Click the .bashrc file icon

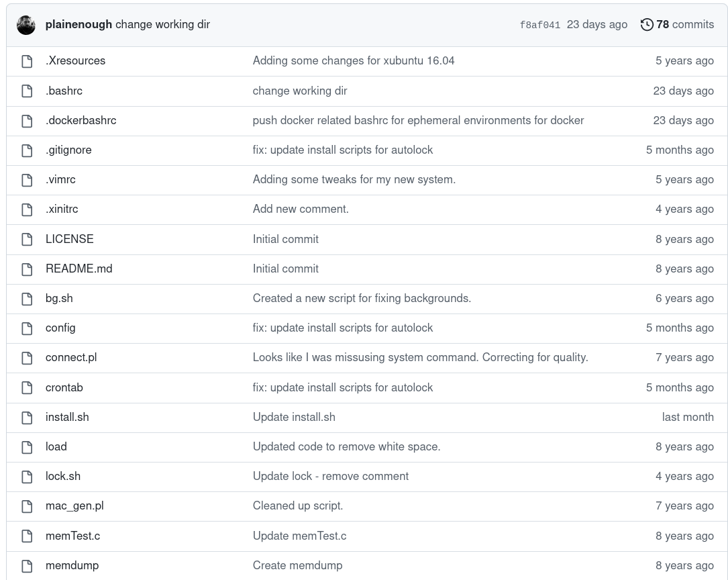pyautogui.click(x=27, y=91)
